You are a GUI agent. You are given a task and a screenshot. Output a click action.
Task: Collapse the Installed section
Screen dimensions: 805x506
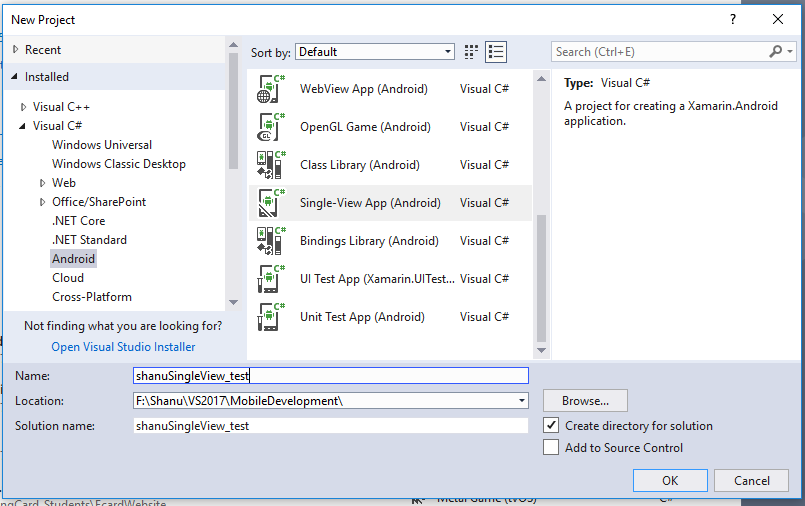click(14, 76)
